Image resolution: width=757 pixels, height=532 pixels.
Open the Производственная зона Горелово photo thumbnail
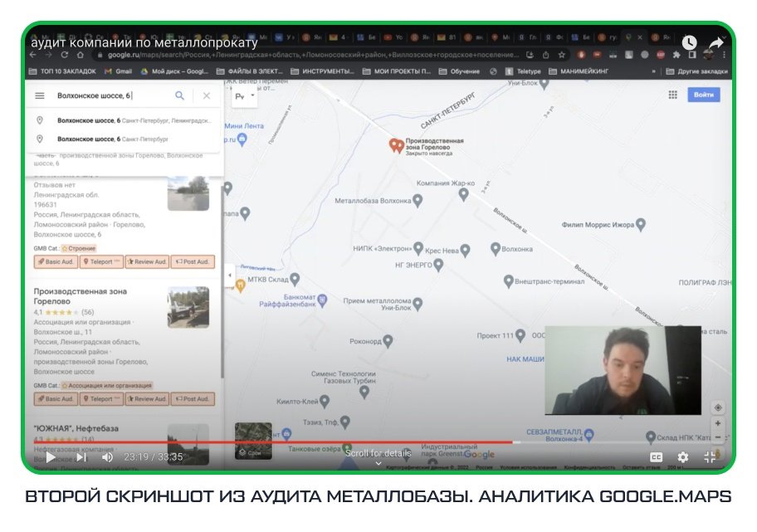click(188, 308)
